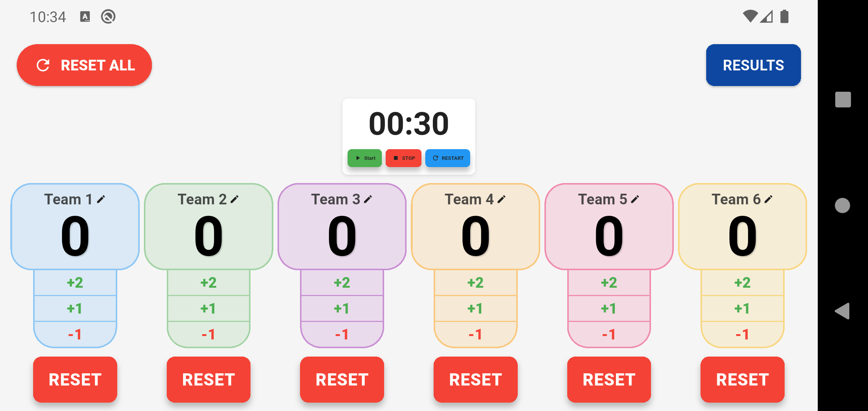The image size is (868, 411).
Task: Tap the timer display showing 00:30
Action: (x=408, y=123)
